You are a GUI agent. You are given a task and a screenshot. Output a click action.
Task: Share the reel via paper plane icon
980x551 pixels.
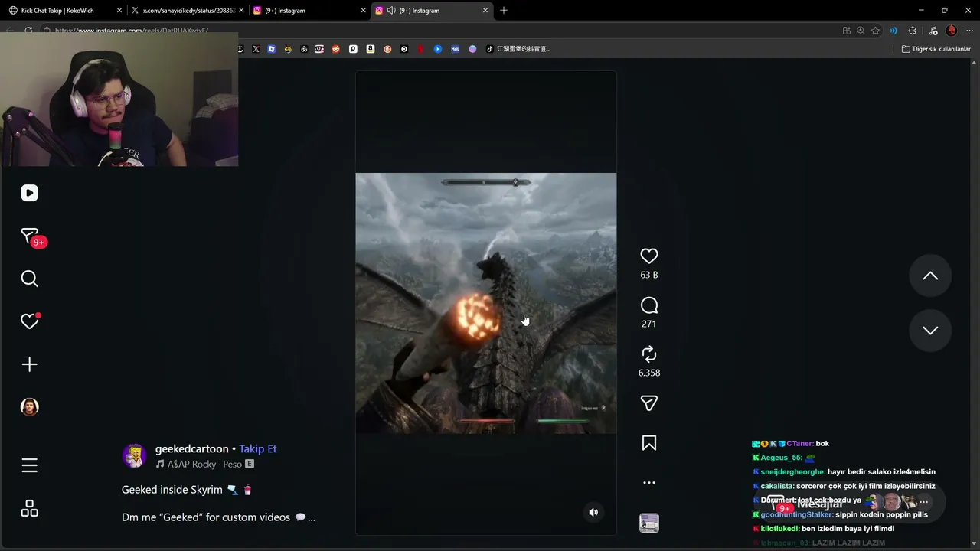point(649,403)
